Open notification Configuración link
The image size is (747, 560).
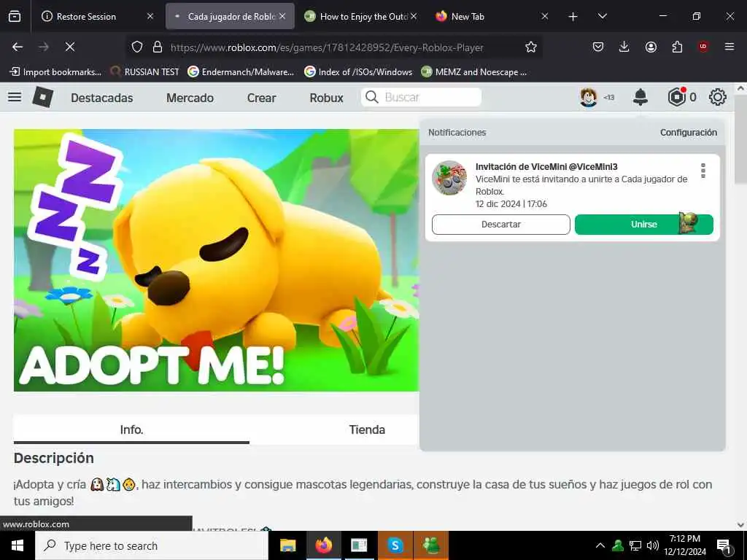pyautogui.click(x=689, y=133)
